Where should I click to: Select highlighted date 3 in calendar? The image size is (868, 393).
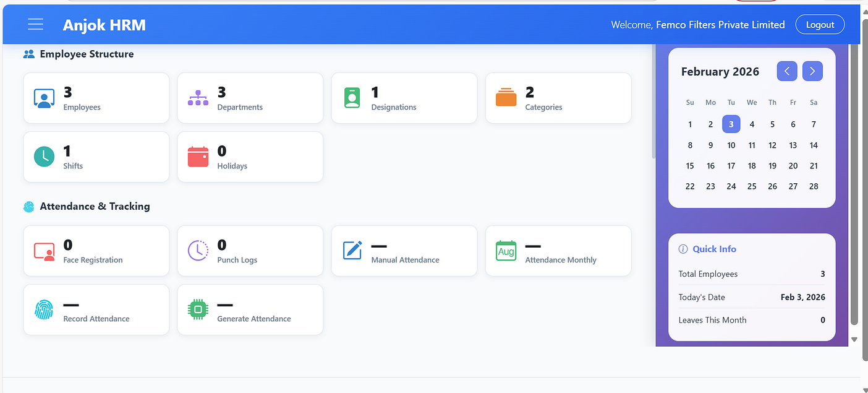731,124
